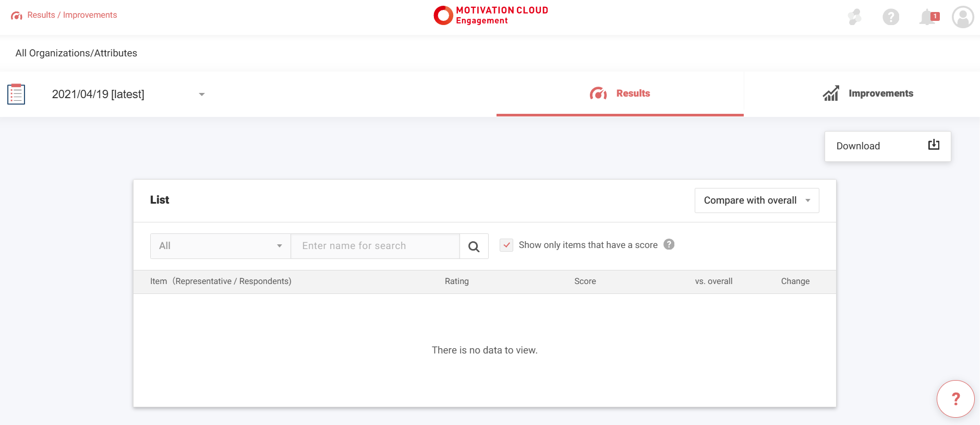Click the gray molecule-shaped header icon
Viewport: 980px width, 425px height.
click(x=854, y=17)
